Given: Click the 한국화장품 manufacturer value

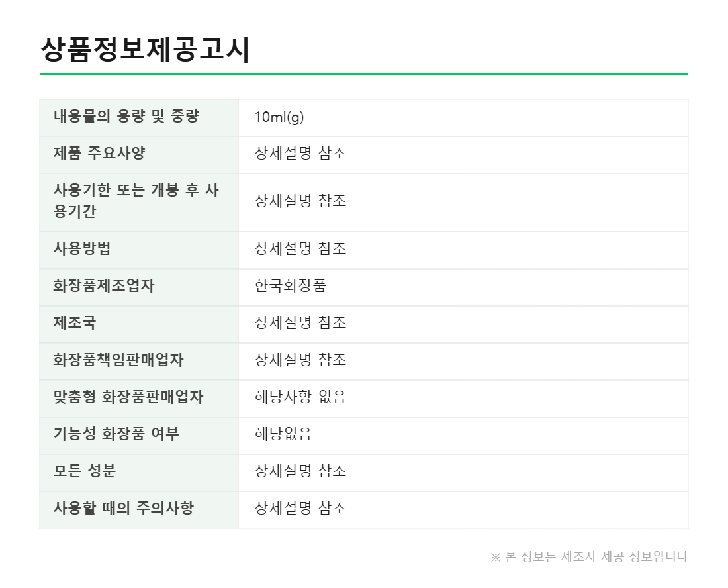Looking at the screenshot, I should pos(290,285).
